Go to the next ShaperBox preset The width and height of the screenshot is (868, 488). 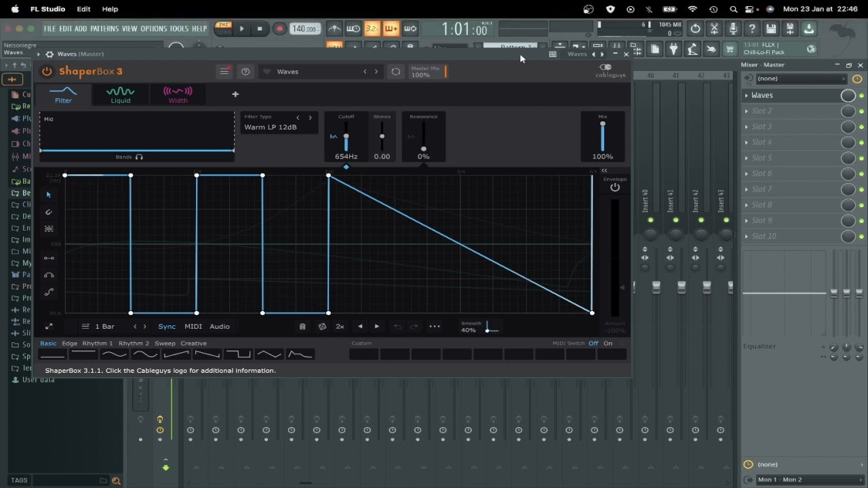376,71
